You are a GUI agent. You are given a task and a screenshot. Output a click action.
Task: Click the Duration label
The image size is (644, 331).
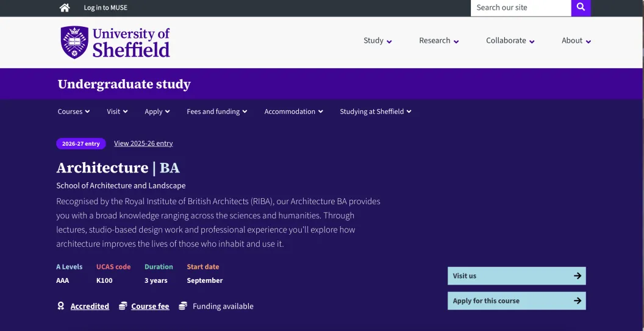[159, 266]
